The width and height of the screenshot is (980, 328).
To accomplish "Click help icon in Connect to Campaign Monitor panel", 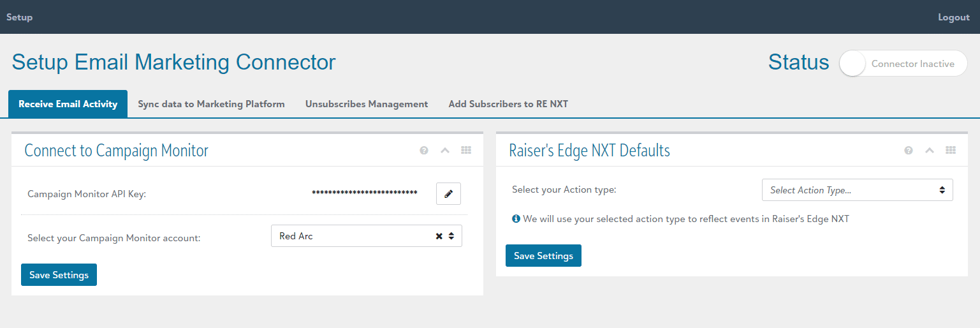I will pos(424,151).
